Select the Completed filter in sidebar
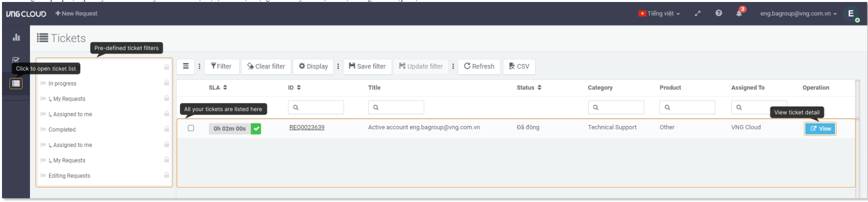This screenshot has height=202, width=868. 62,129
